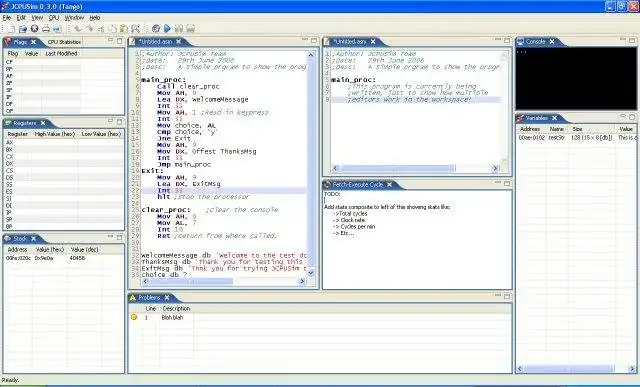Click the Low Value (hex) column header
This screenshot has height=387, width=640.
click(x=101, y=134)
